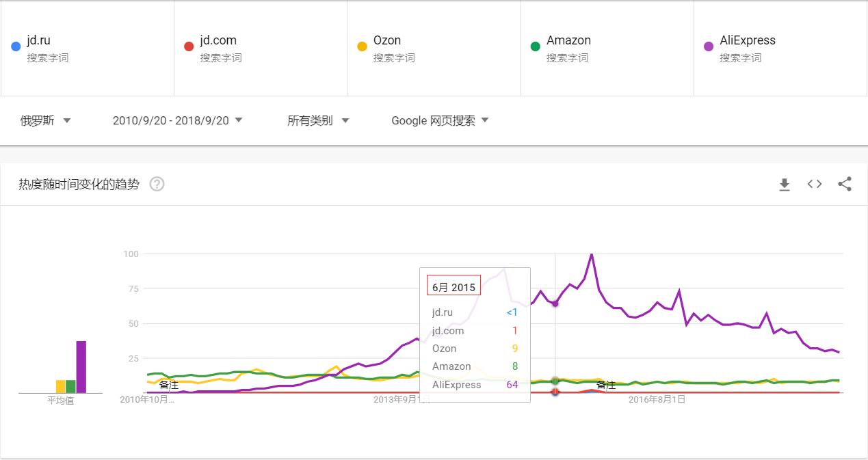This screenshot has height=460, width=868.
Task: Open the date range 2010/9/20 - 2018/9/20 dropdown
Action: pos(178,121)
